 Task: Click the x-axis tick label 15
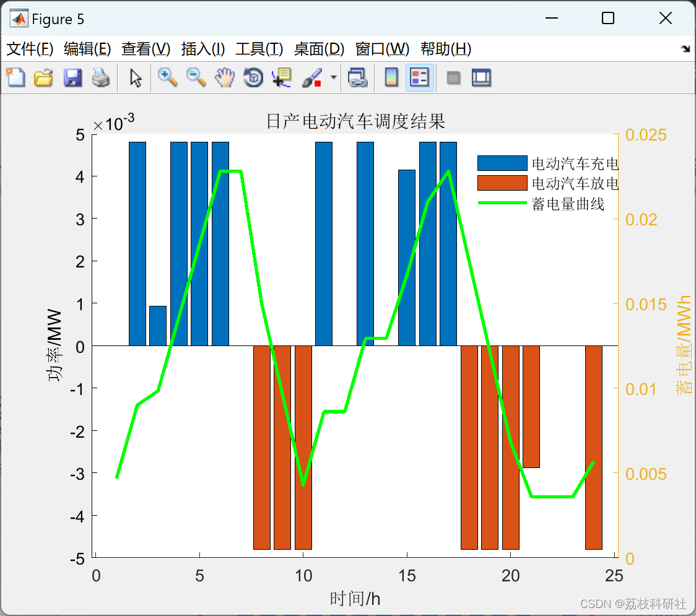pos(407,576)
